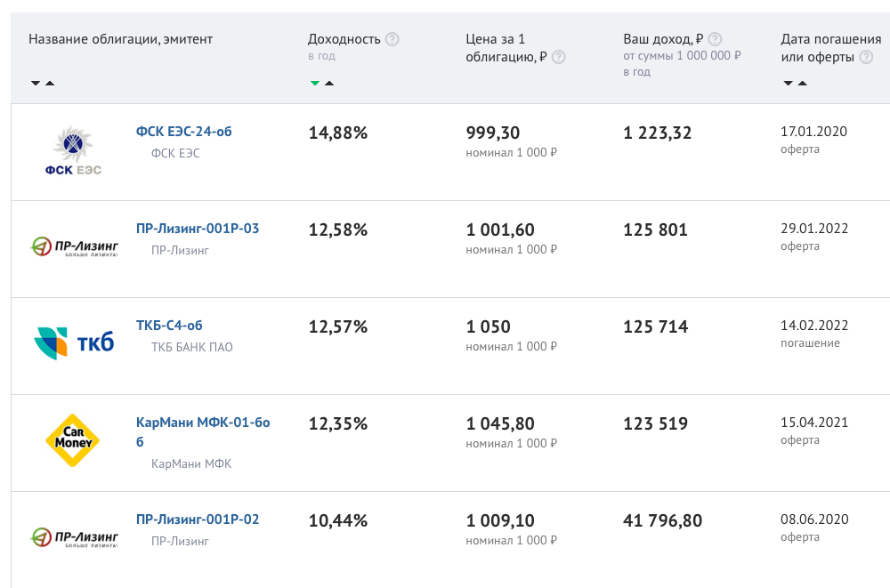This screenshot has height=588, width=890.
Task: Click the ФСК ЕЭС company logo
Action: point(73,150)
